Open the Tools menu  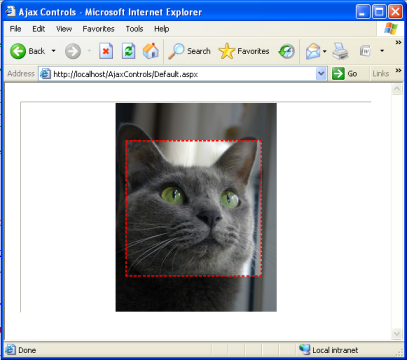point(134,29)
